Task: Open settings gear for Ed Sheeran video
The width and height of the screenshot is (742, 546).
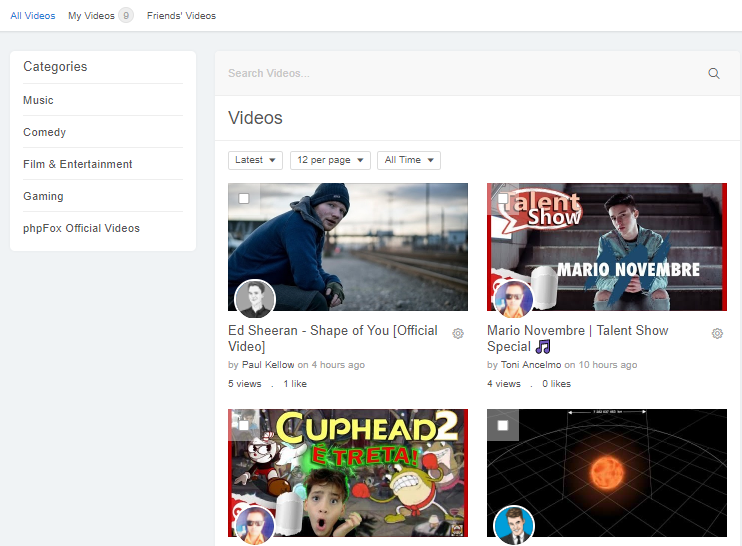Action: point(458,334)
